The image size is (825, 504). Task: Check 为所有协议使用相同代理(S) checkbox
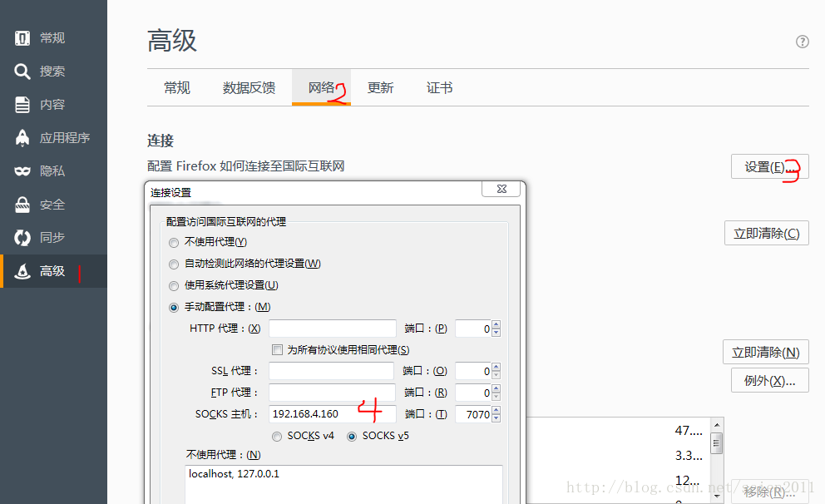[277, 350]
